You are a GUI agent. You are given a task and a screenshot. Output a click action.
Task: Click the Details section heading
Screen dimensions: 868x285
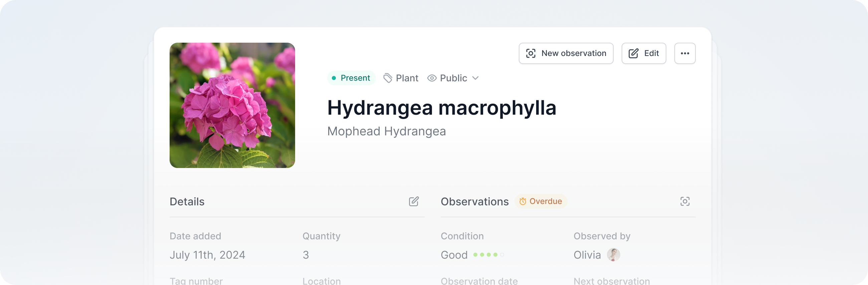tap(187, 201)
